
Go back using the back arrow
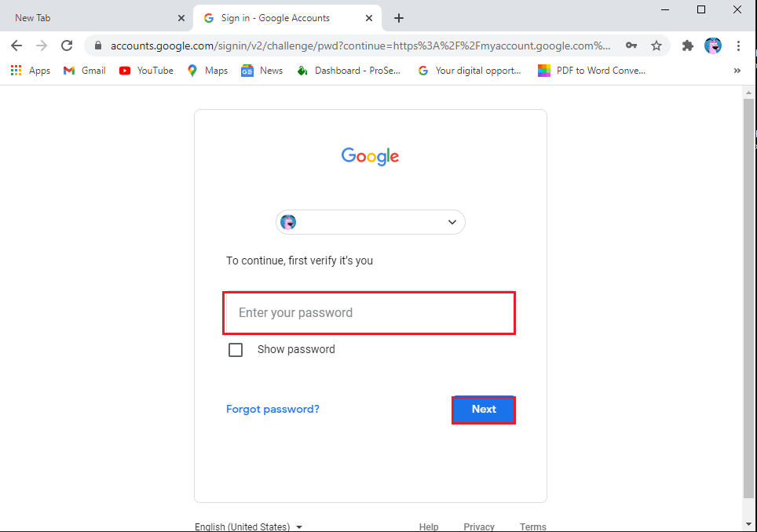pyautogui.click(x=16, y=46)
